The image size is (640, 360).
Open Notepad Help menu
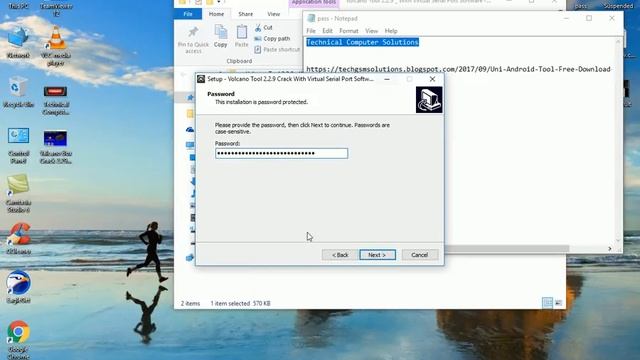point(391,31)
